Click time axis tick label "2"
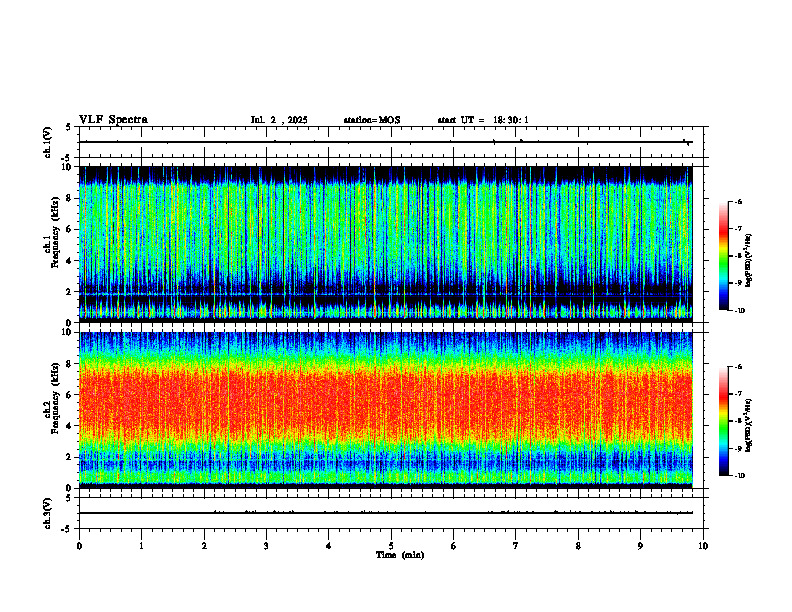792x612 pixels. point(204,546)
